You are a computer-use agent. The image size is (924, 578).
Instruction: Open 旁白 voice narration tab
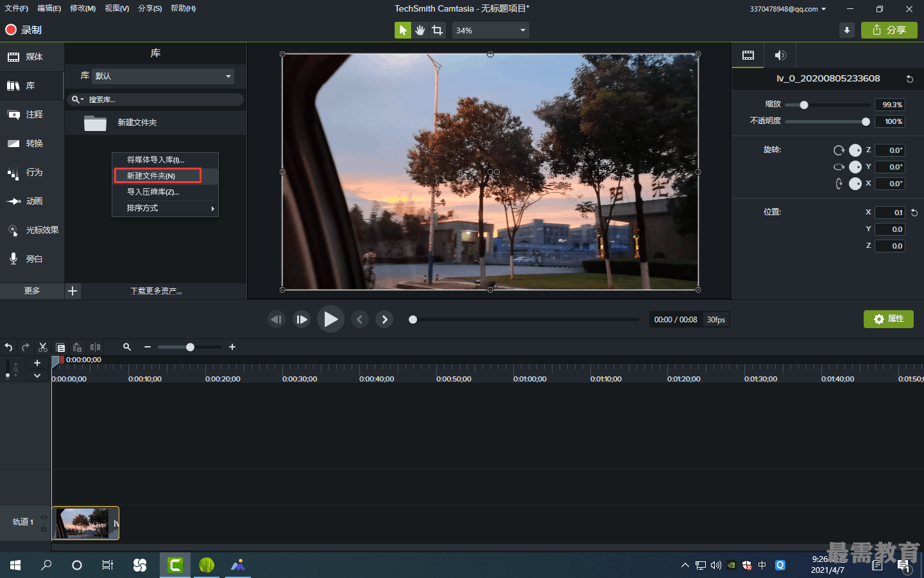click(32, 259)
